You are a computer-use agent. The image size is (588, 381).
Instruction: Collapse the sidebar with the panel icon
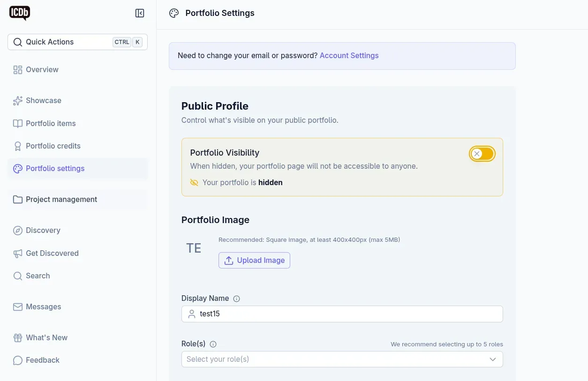click(x=139, y=13)
